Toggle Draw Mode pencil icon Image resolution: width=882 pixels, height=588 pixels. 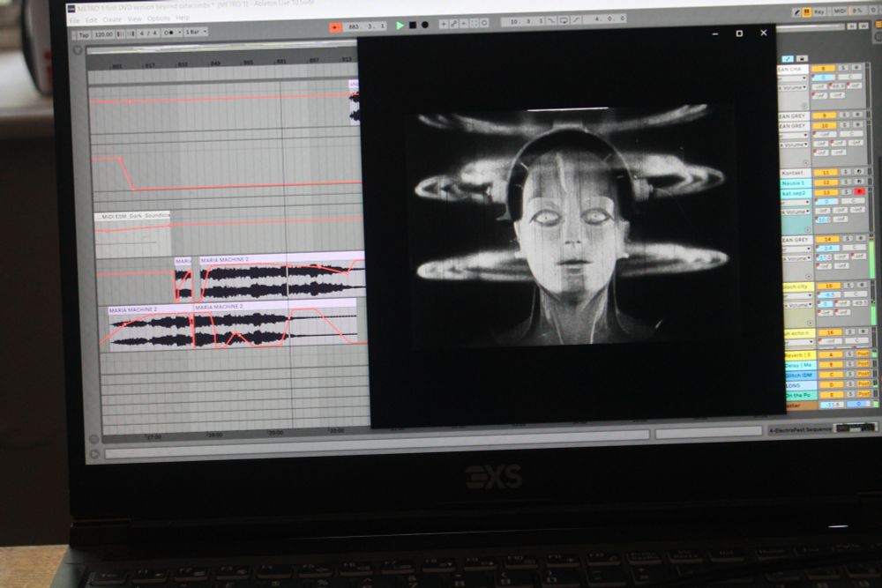coord(796,11)
